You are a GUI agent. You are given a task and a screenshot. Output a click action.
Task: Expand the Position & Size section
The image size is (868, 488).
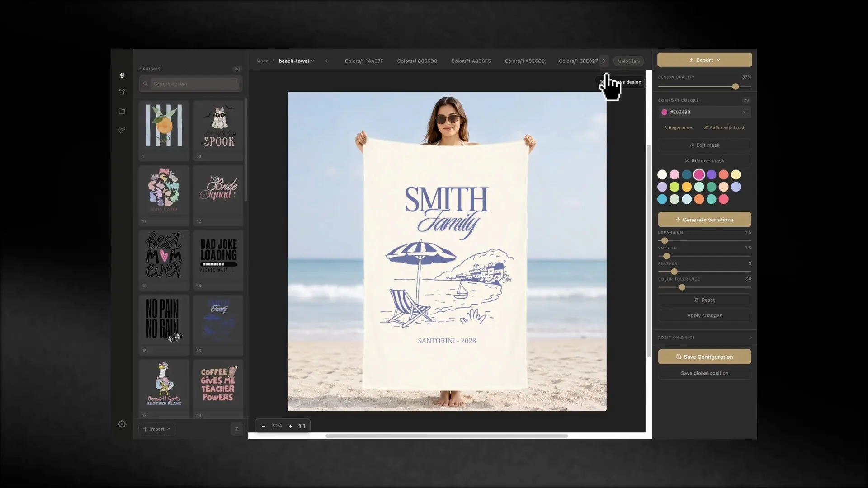[x=705, y=338]
